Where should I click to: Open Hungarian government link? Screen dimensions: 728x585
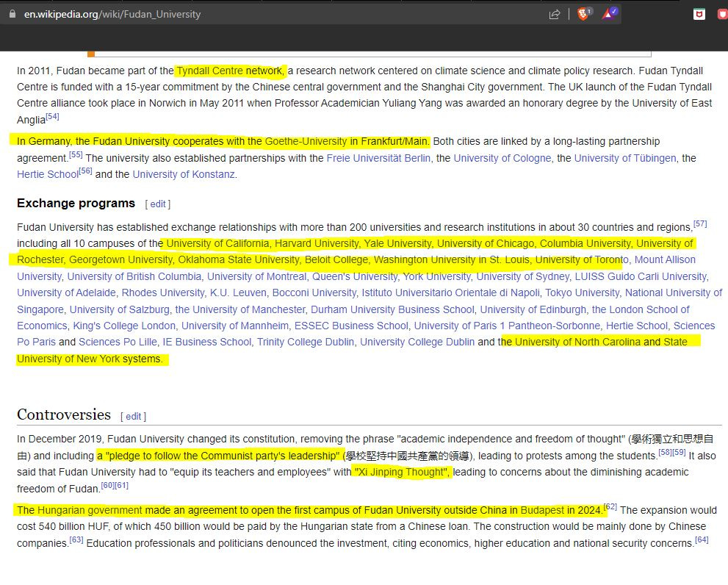(90, 510)
